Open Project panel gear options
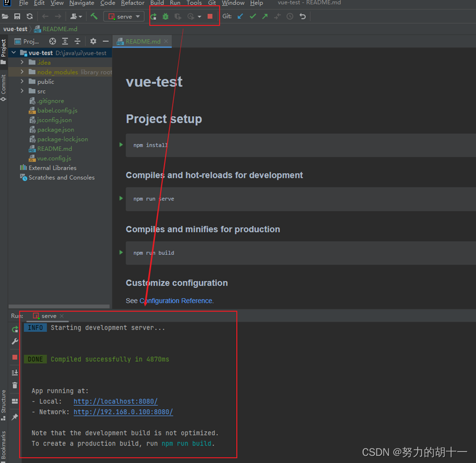Viewport: 476px width, 463px height. pos(93,41)
